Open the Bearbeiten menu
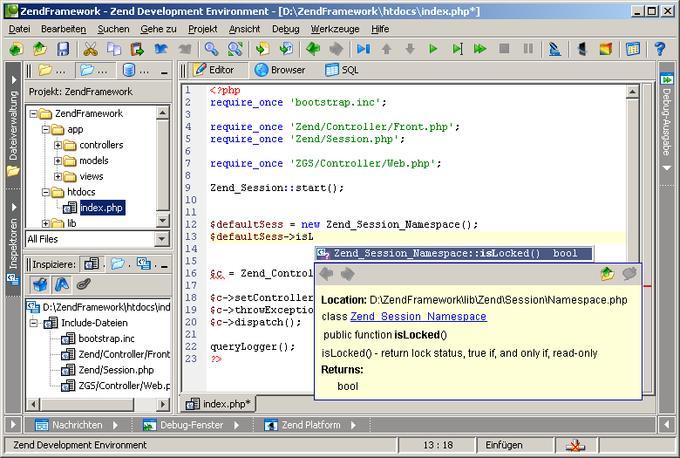The image size is (680, 458). pos(63,29)
